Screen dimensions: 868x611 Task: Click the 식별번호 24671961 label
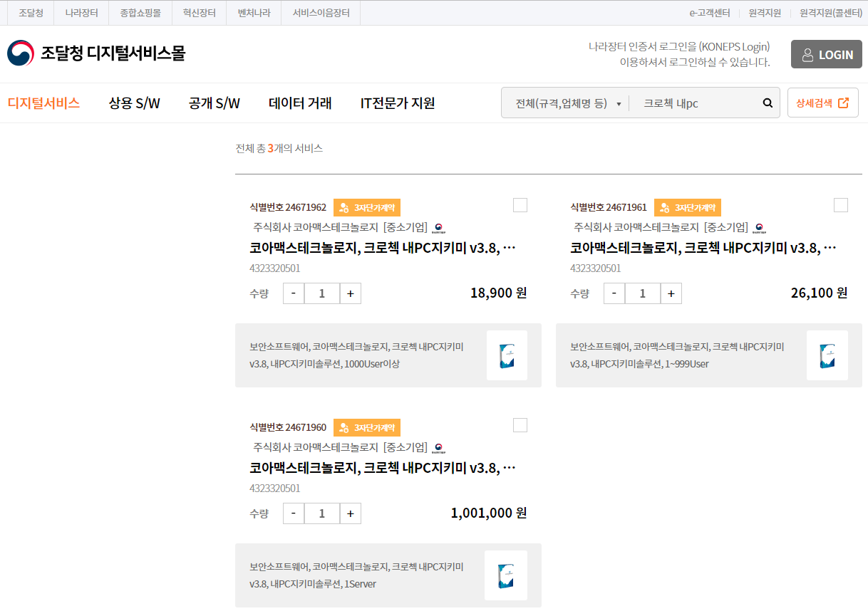tap(609, 208)
